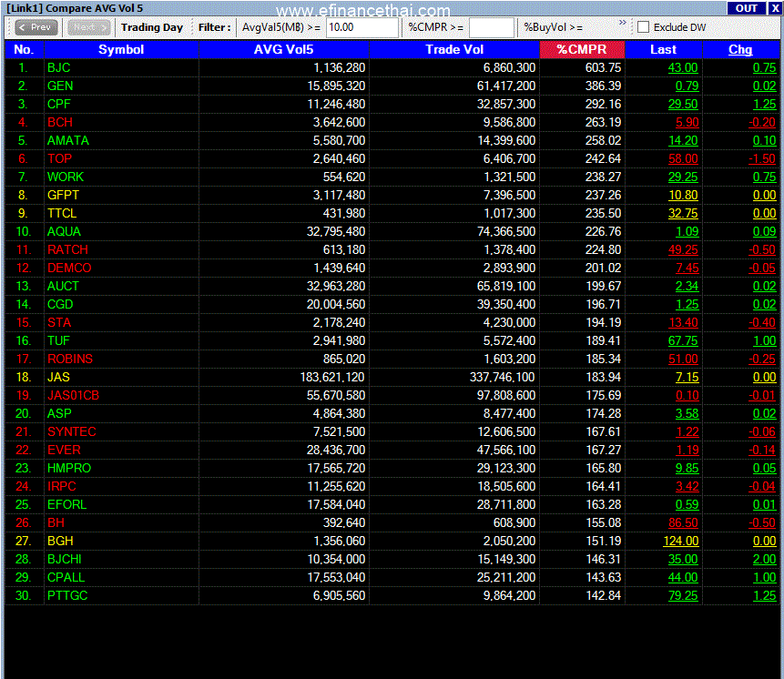Sort by the %CMPR column header
784x679 pixels.
(582, 49)
